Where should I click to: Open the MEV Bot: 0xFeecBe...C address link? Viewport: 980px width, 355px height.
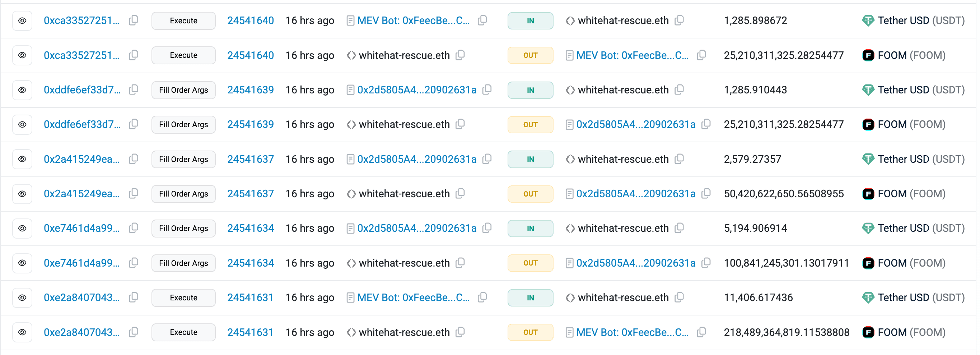click(x=413, y=20)
